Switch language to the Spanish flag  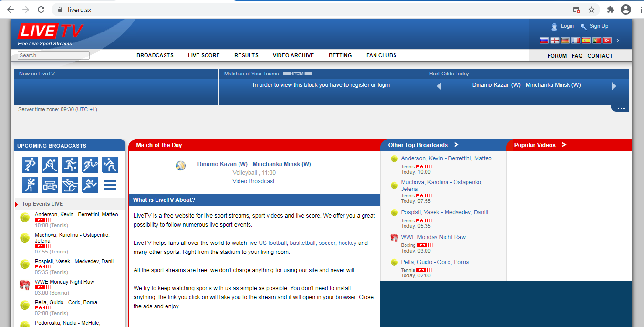[x=586, y=41]
